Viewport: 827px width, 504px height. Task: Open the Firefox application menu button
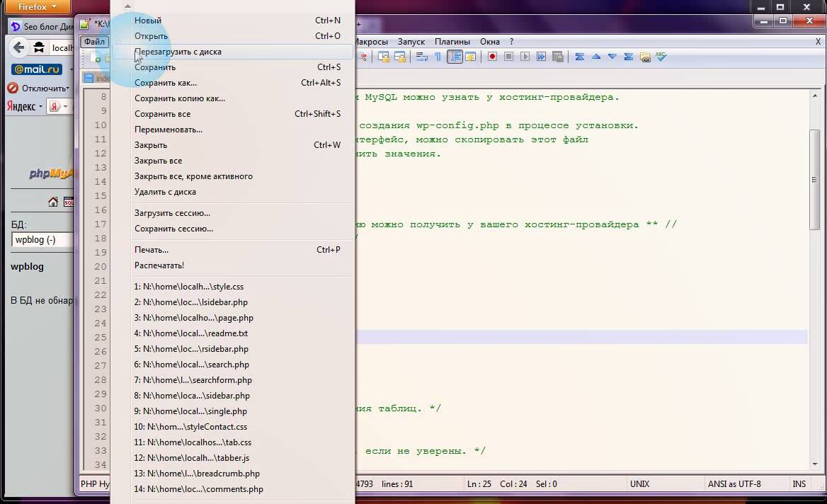tap(37, 7)
